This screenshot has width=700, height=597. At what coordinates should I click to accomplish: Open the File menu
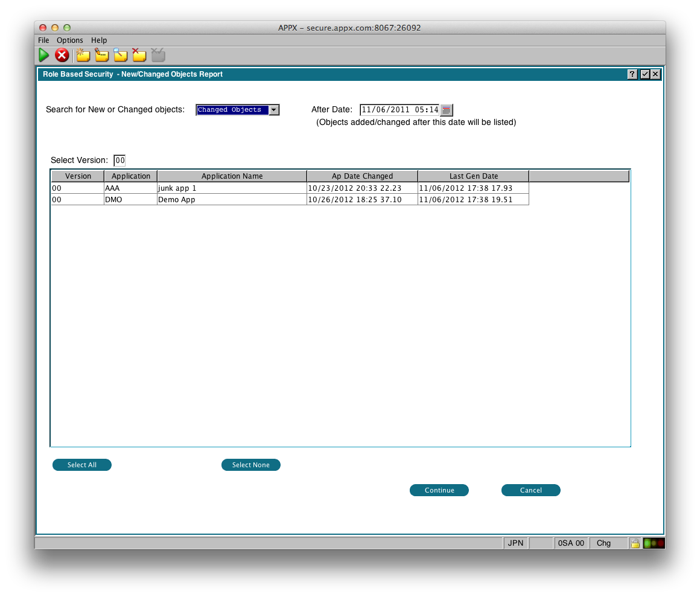(43, 40)
